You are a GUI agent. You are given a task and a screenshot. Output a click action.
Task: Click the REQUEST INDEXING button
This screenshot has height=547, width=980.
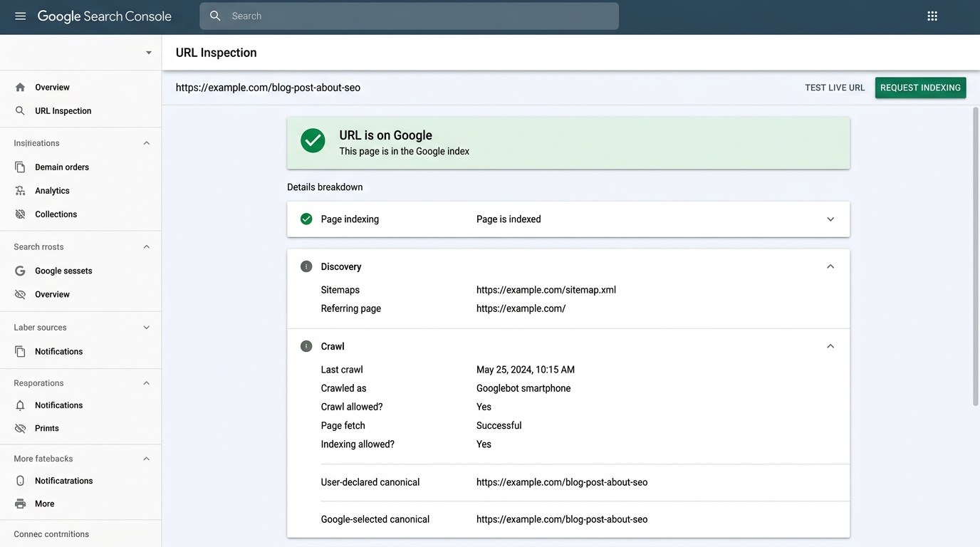(x=920, y=88)
